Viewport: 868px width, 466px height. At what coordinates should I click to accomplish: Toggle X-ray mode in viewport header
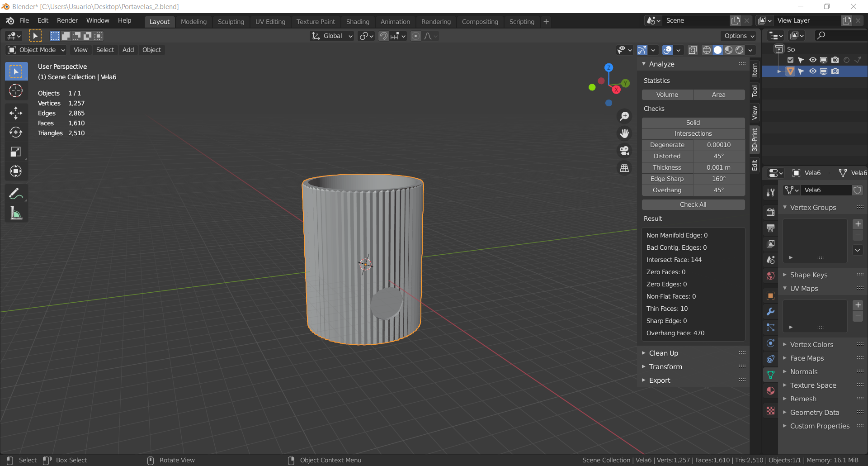pyautogui.click(x=693, y=50)
